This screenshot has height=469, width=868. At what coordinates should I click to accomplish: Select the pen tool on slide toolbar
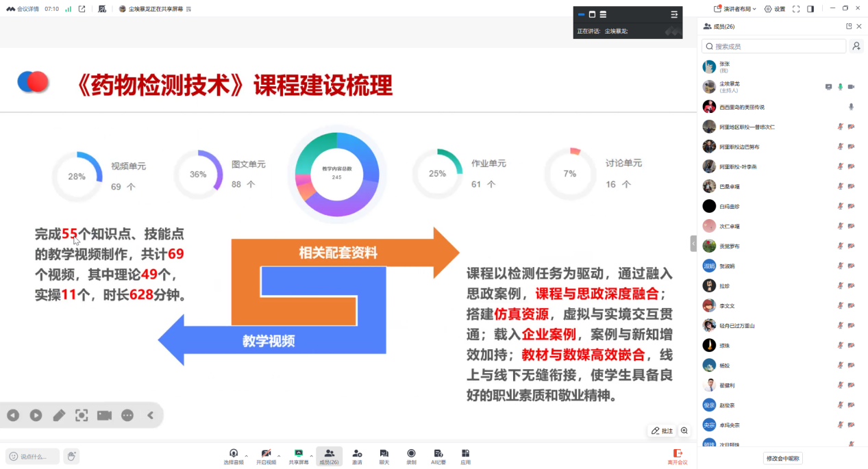pyautogui.click(x=59, y=415)
